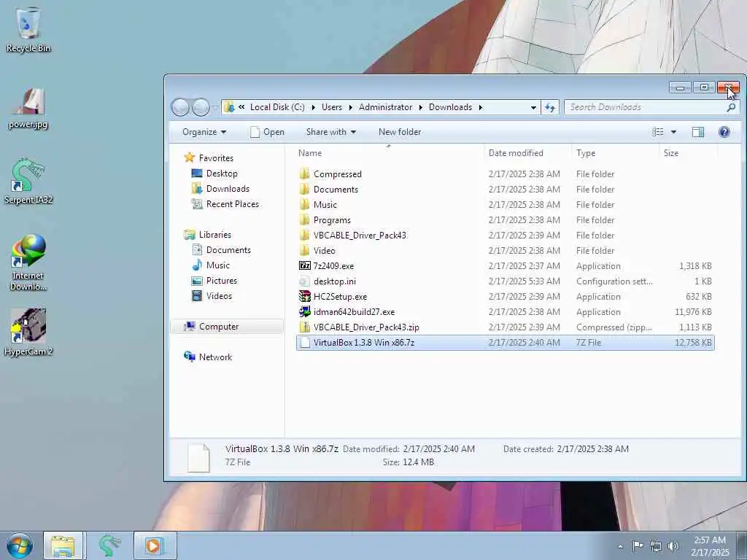
Task: Select the HC2Setup.exe file icon
Action: pyautogui.click(x=305, y=296)
